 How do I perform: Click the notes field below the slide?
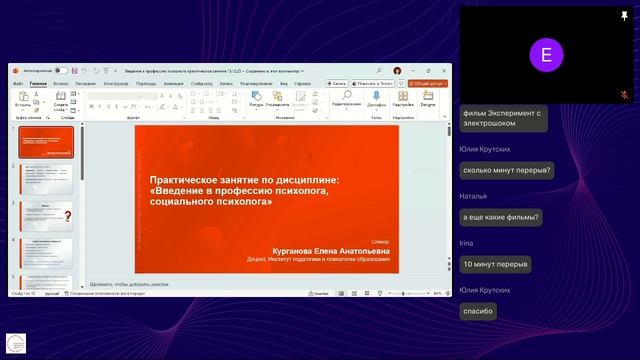tap(267, 284)
